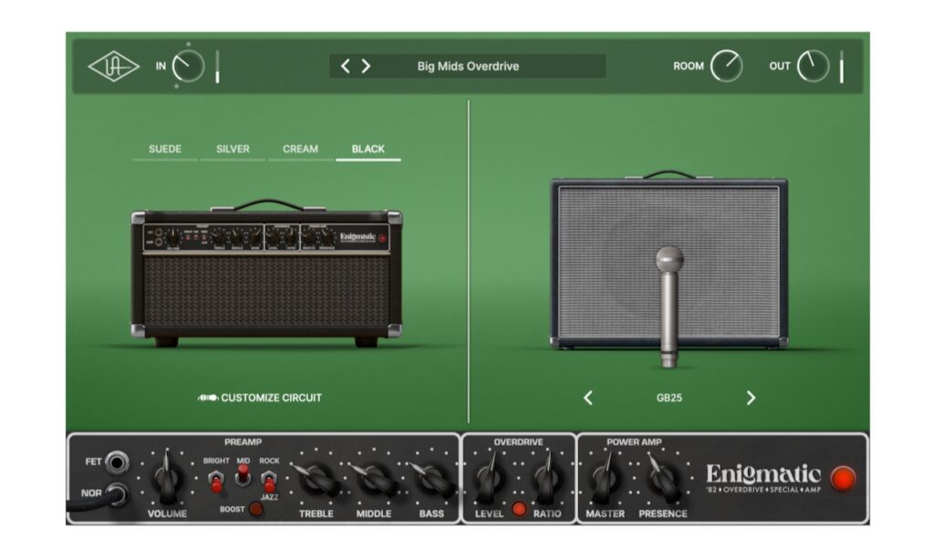Open the Big Mids Overdrive preset name
Image resolution: width=934 pixels, height=560 pixels.
coord(468,67)
